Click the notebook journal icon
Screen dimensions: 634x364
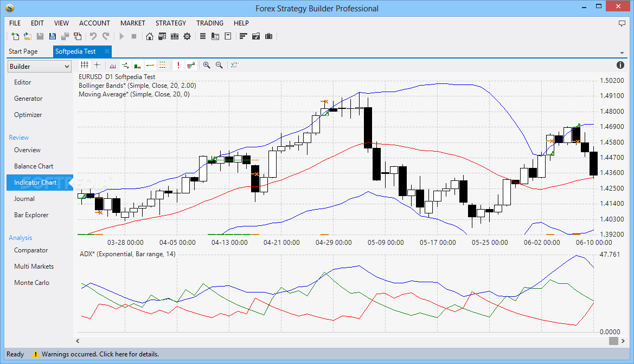click(228, 36)
